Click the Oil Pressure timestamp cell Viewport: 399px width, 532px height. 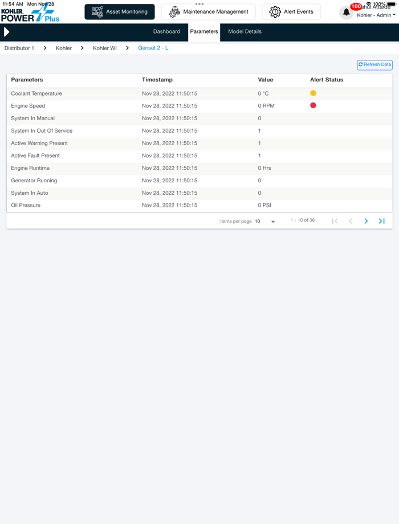point(169,205)
